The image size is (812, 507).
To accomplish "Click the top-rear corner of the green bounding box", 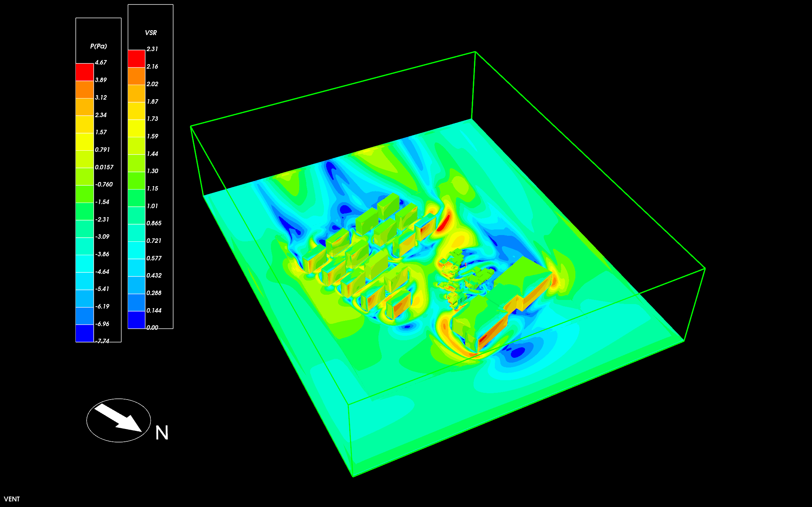I will tap(475, 52).
